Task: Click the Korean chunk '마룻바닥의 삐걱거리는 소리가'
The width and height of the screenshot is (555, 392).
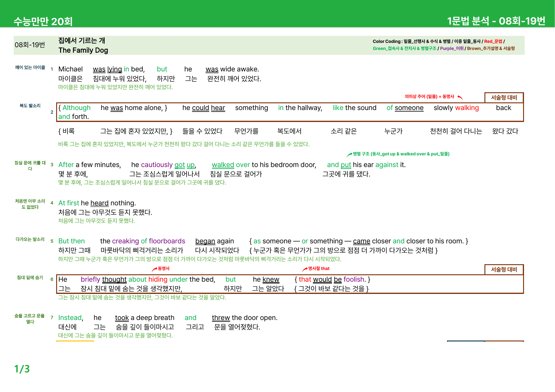Action: pos(142,250)
